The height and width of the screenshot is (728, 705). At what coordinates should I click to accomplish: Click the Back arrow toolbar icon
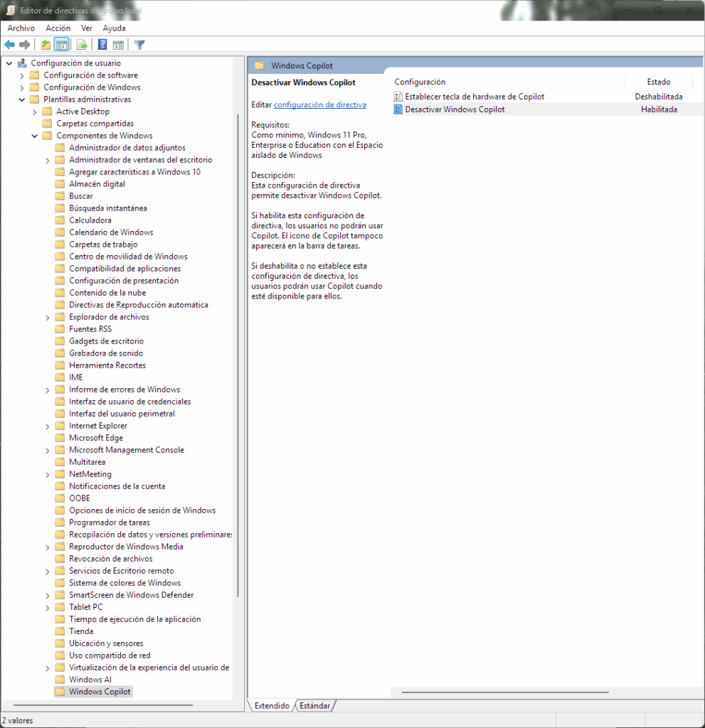[x=9, y=45]
